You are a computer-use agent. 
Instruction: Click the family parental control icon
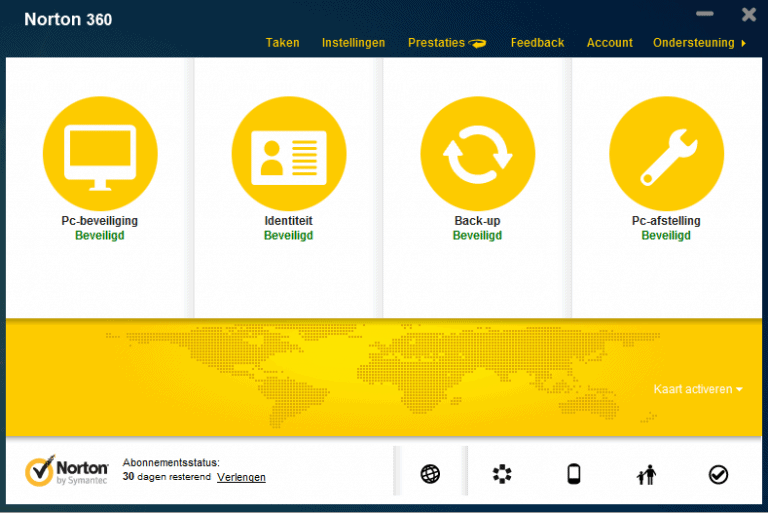(x=646, y=474)
